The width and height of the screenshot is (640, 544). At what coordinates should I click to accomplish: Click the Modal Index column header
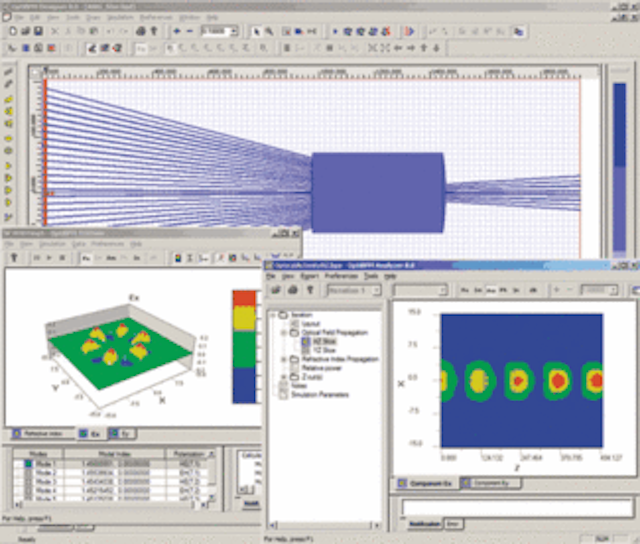(114, 454)
